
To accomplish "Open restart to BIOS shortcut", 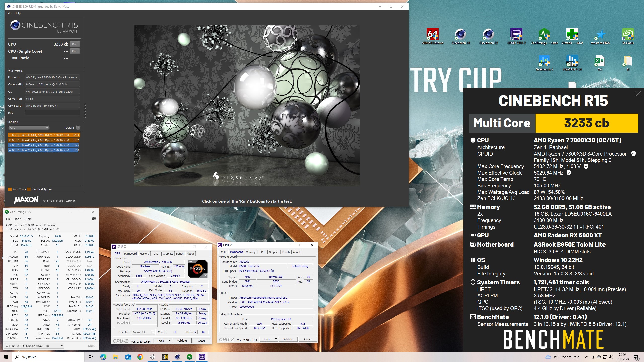I will click(600, 36).
